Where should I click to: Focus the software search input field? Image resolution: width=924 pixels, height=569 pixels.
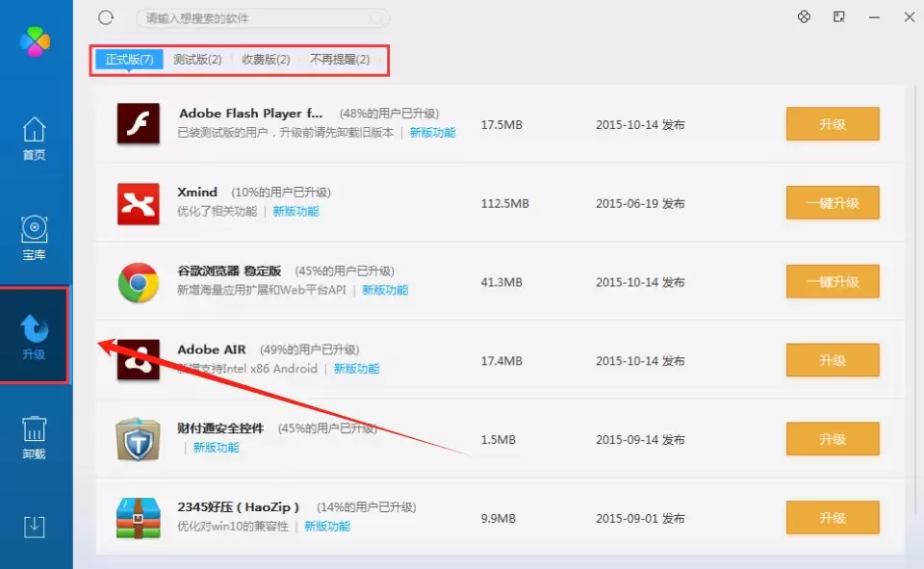tap(262, 18)
